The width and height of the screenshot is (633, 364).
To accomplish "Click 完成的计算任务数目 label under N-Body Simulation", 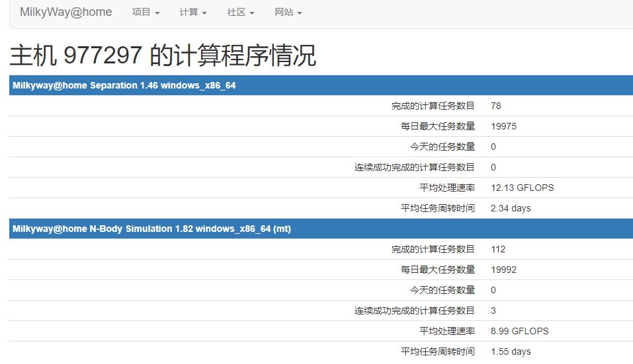I will (433, 250).
